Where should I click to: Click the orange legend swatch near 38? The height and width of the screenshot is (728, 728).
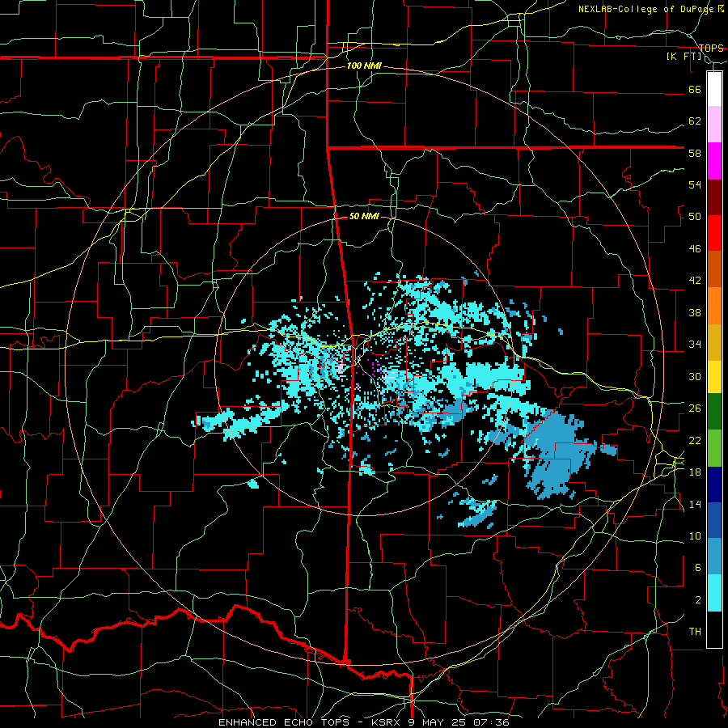(714, 306)
